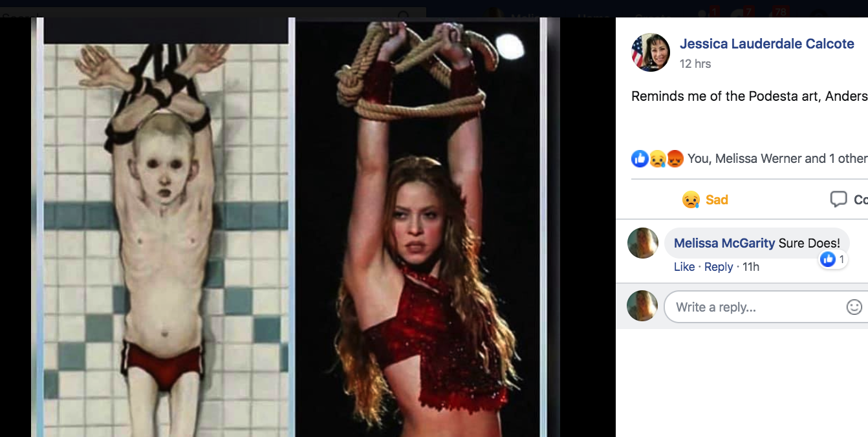The height and width of the screenshot is (437, 868).
Task: Open the post's 12 hrs timestamp
Action: pyautogui.click(x=695, y=63)
